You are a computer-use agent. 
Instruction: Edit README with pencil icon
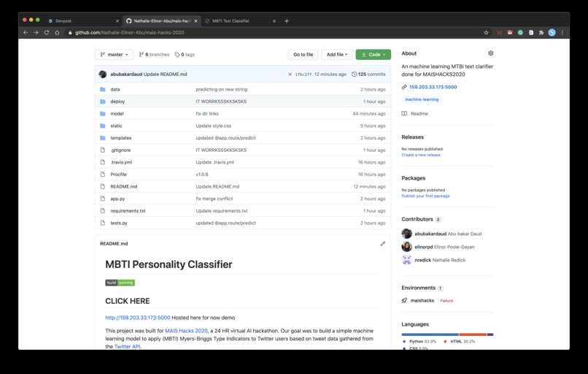coord(382,244)
